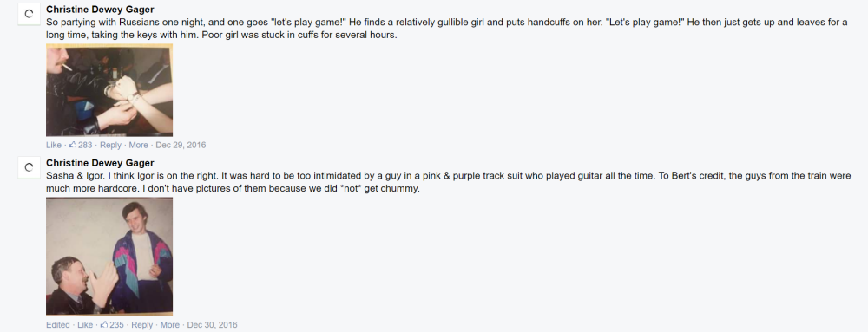This screenshot has width=868, height=332.
Task: Enlarge the photo of the track suit guy
Action: pos(109,257)
